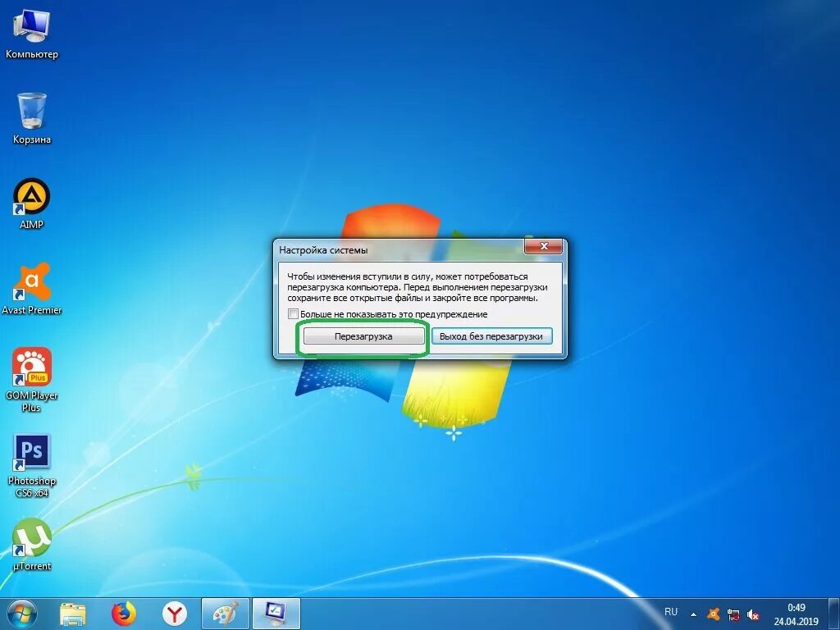Click the Перезагрузка button
Screen dimensions: 840x630
pyautogui.click(x=363, y=336)
